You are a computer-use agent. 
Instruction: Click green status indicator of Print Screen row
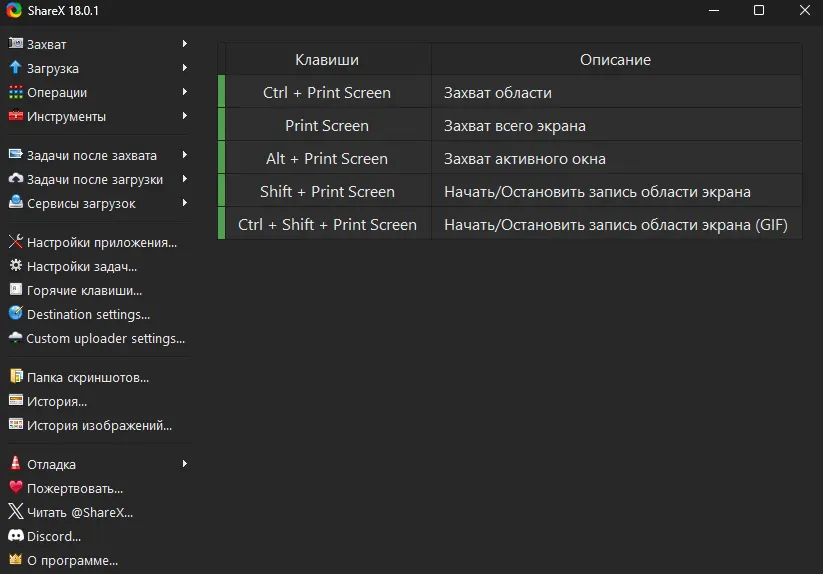click(221, 125)
